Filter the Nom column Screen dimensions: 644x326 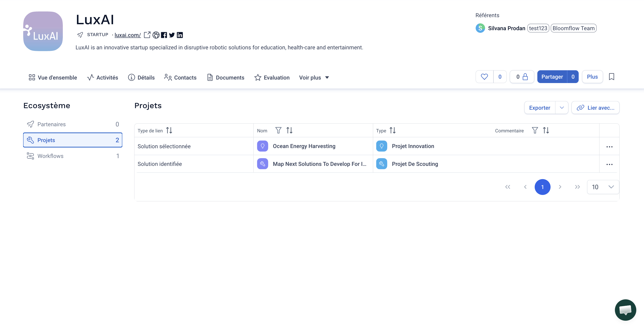[278, 130]
